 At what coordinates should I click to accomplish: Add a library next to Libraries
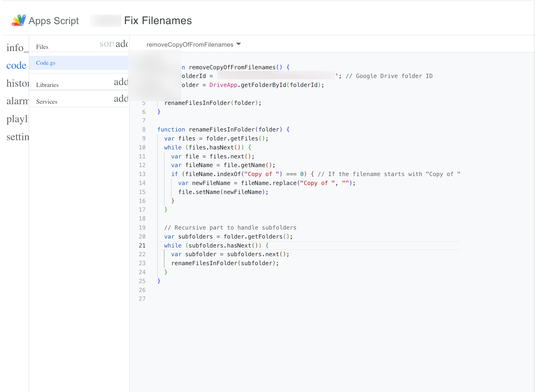tap(121, 82)
